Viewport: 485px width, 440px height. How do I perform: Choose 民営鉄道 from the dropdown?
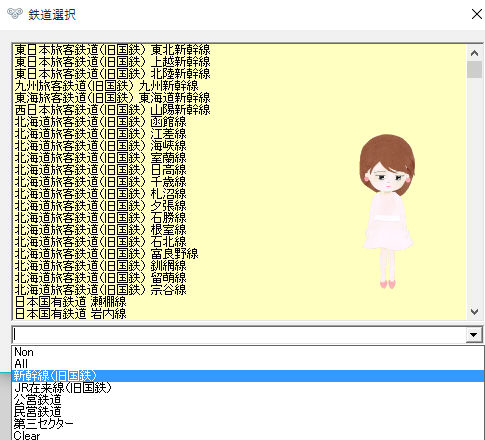(x=248, y=412)
